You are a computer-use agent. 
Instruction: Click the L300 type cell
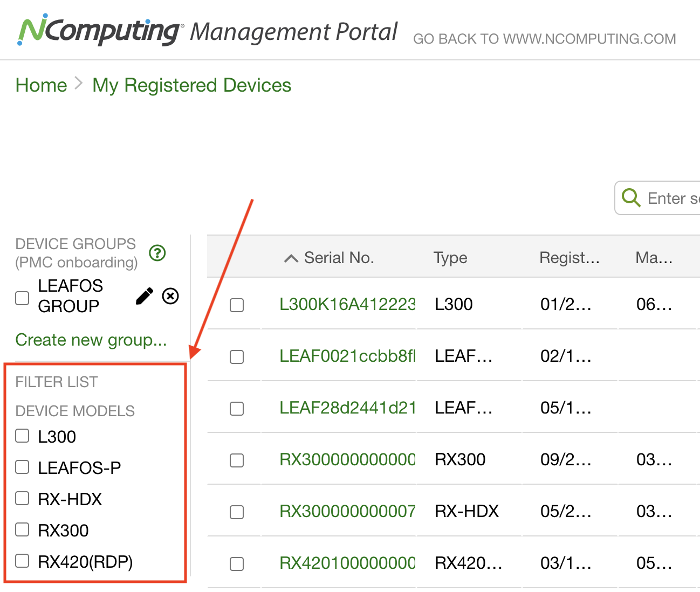[x=454, y=304]
